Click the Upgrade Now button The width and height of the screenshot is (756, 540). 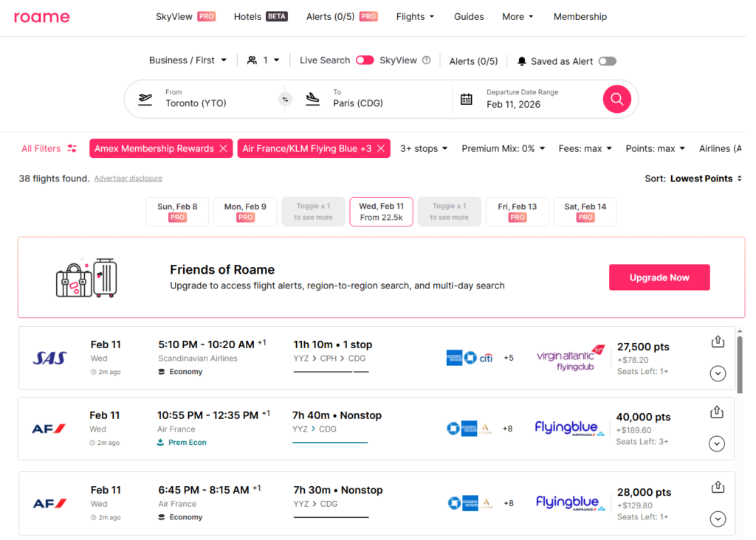coord(659,277)
